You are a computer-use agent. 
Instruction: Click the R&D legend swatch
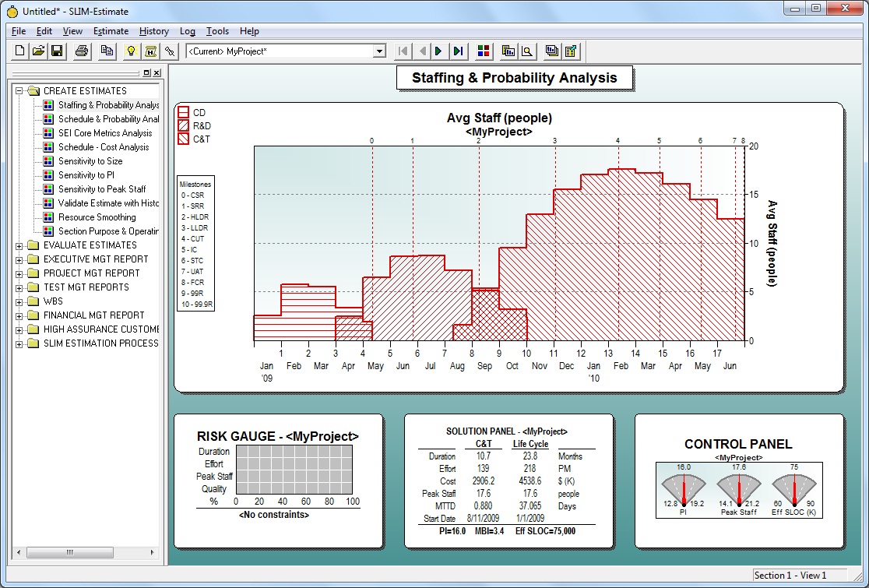click(x=183, y=126)
